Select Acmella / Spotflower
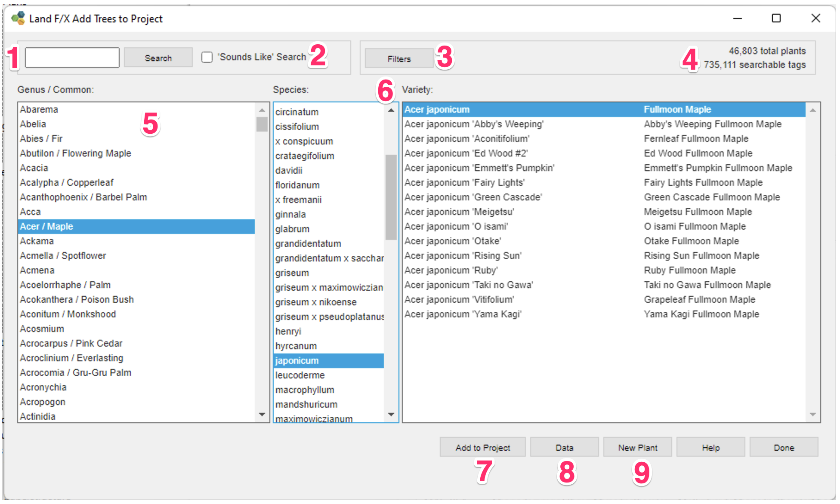 tap(136, 256)
